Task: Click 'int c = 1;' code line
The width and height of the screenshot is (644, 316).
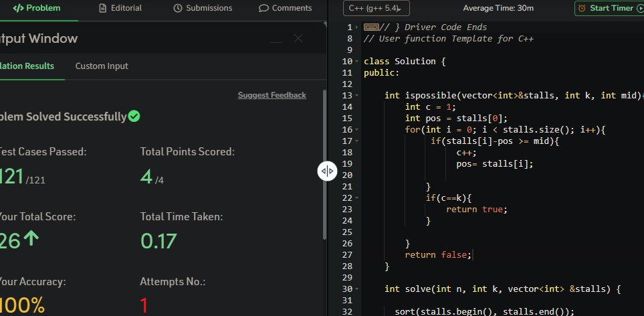Action: (x=431, y=107)
